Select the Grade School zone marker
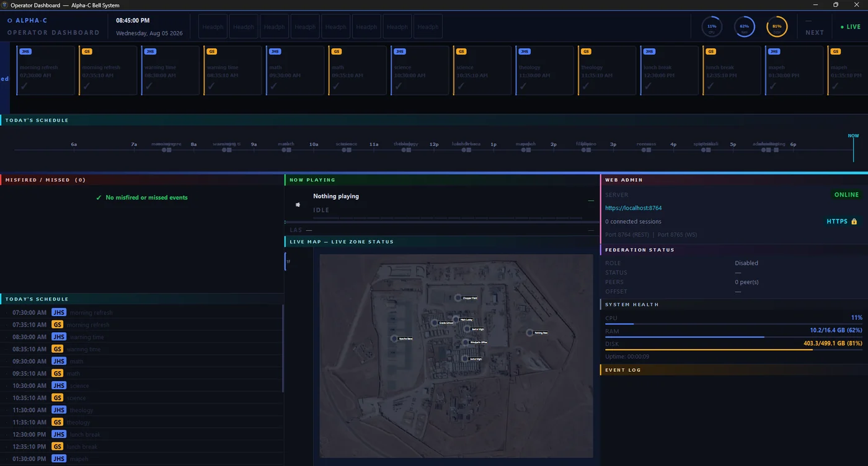Screen dimensions: 868x466 (x=434, y=323)
